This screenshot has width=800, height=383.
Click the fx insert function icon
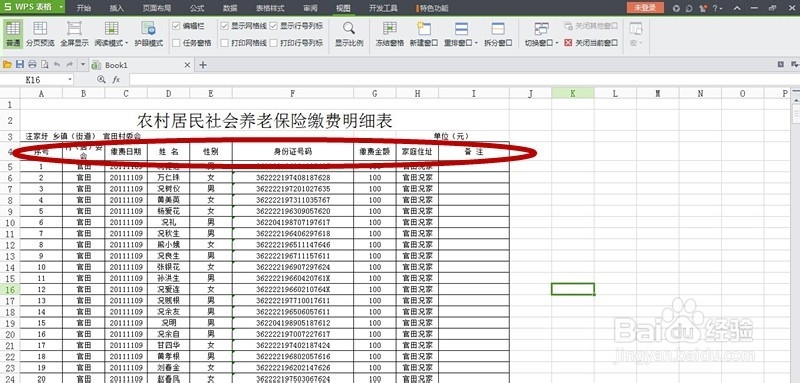click(x=116, y=80)
